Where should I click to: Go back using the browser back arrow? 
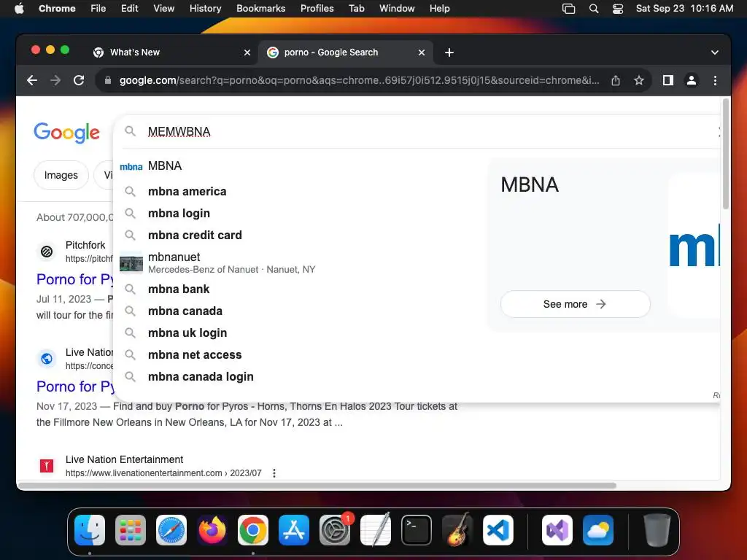click(32, 80)
